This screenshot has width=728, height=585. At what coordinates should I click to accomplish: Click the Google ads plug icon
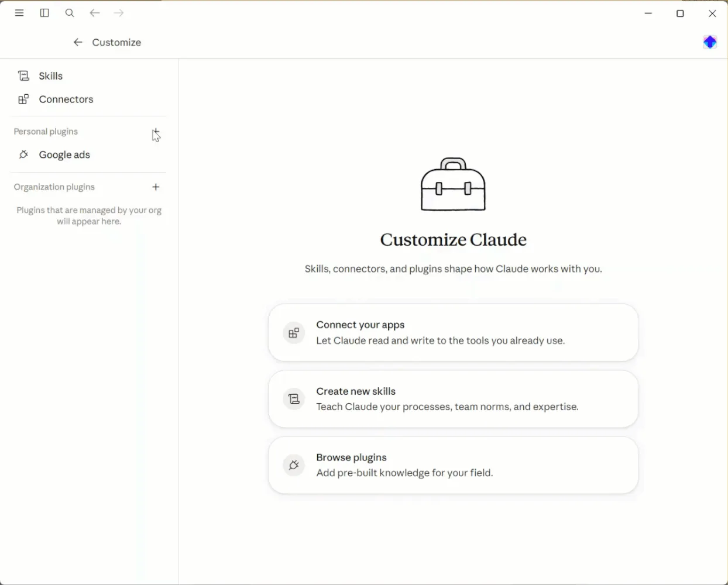[23, 154]
